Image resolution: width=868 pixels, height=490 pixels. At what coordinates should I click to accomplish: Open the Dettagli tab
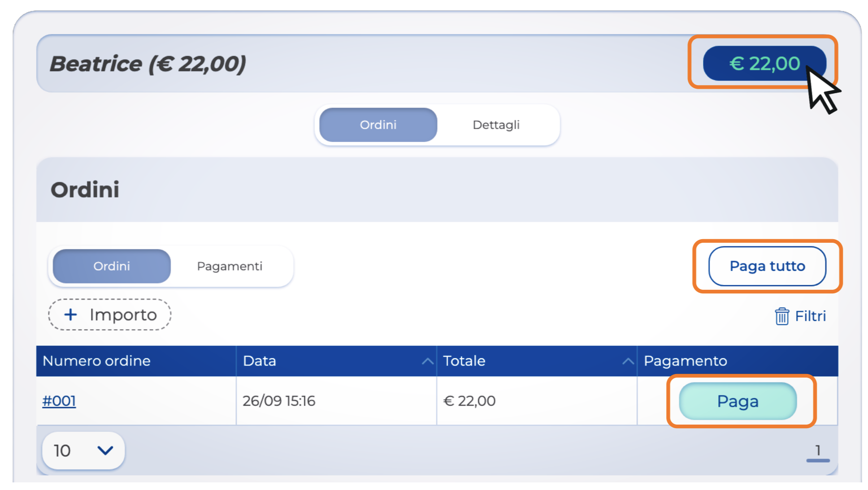(496, 125)
